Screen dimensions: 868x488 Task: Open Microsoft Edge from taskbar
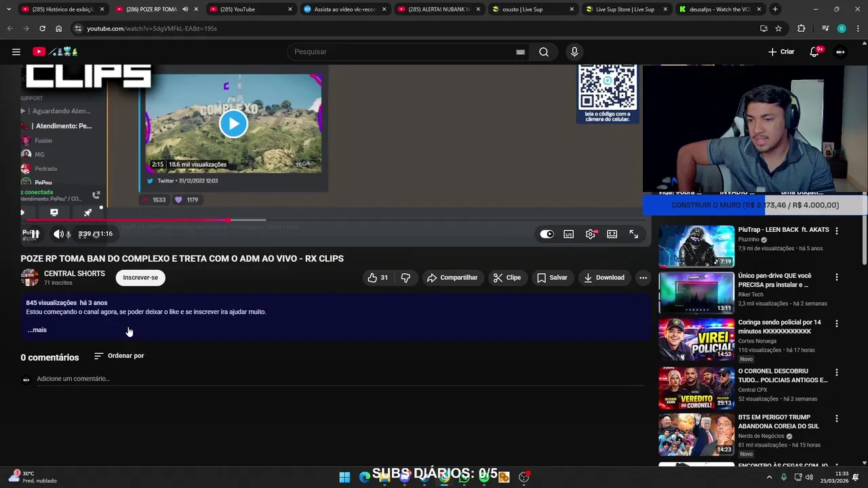[365, 477]
